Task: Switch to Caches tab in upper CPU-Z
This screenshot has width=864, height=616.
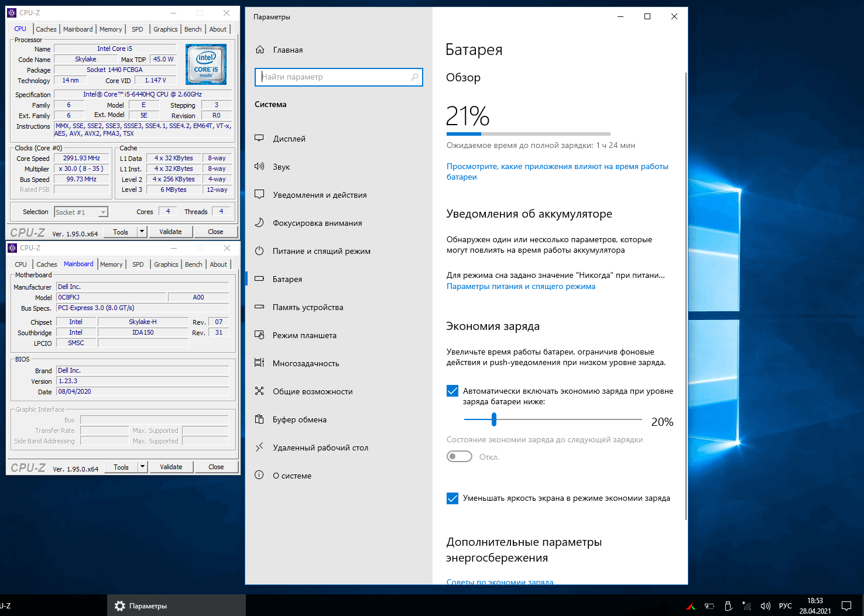Action: pos(46,29)
